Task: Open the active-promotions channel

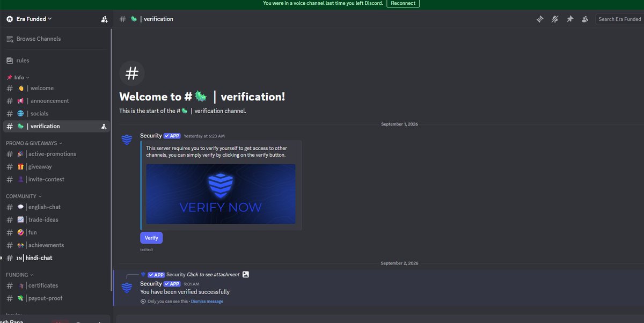Action: point(56,154)
